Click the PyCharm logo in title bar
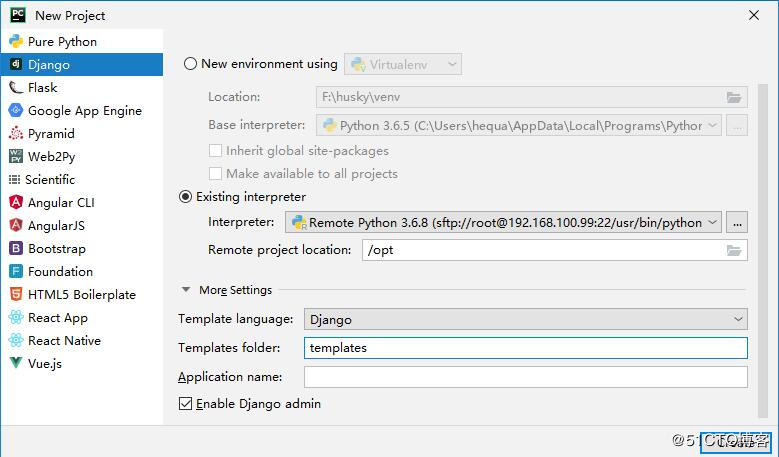 18,15
